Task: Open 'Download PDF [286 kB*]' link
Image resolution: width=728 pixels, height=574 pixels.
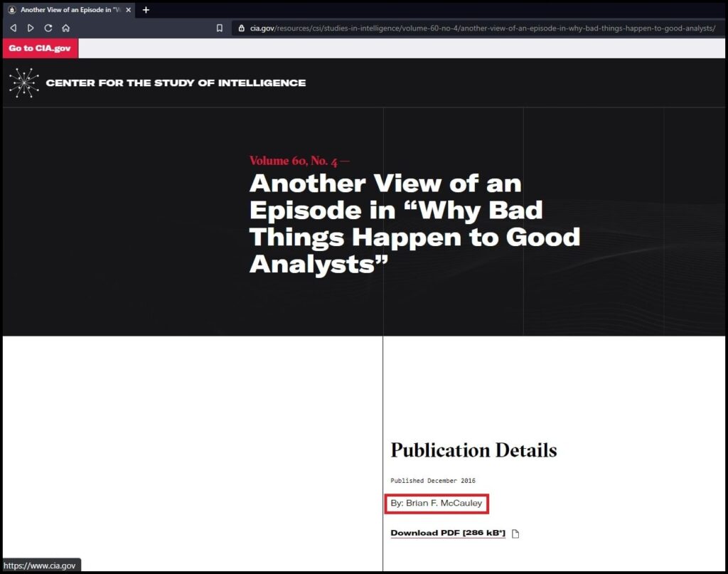Action: pos(448,533)
